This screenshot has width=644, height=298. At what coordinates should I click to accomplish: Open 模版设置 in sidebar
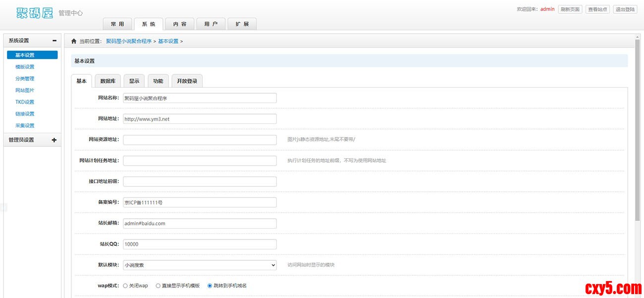pyautogui.click(x=25, y=67)
